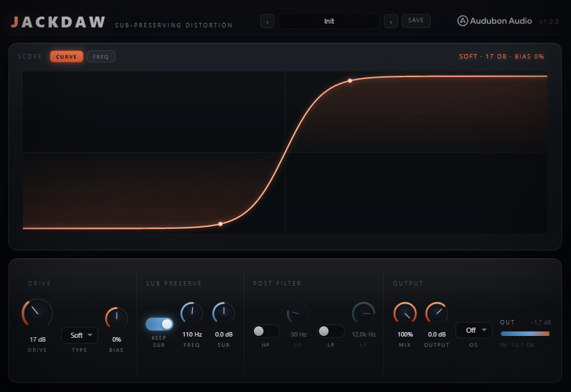Click the SOFT · 17 DB · BIAS 0% readout
This screenshot has width=571, height=392.
[x=501, y=57]
